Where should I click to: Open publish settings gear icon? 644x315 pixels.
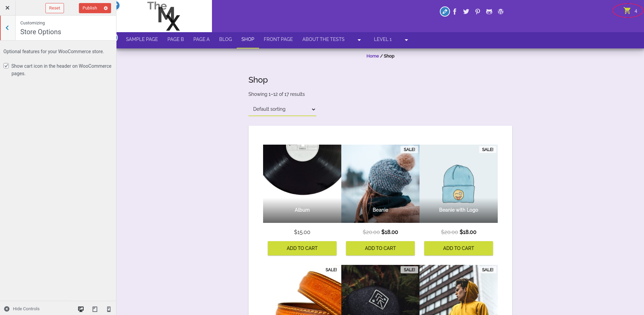(x=106, y=8)
